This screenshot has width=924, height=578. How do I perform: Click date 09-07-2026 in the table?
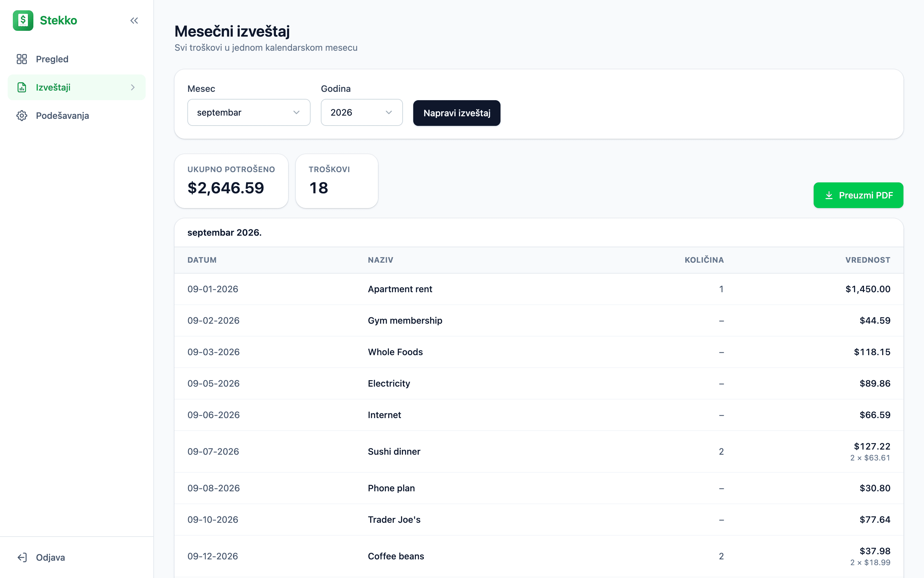pos(213,451)
